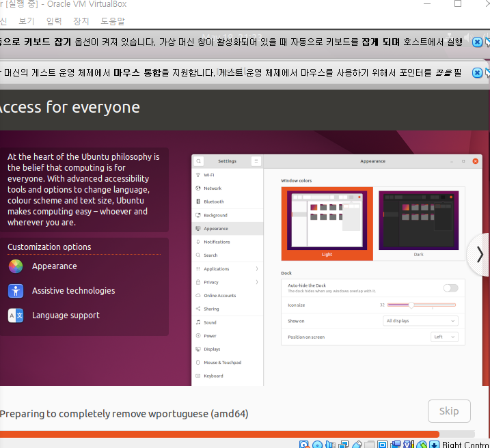Open the 입력 menu
The image size is (490, 448).
[54, 21]
